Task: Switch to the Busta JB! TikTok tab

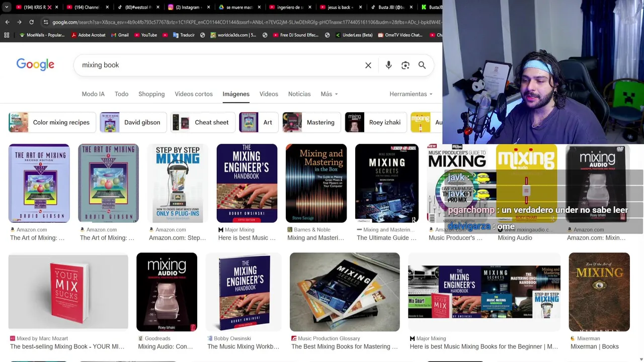Action: (x=388, y=7)
